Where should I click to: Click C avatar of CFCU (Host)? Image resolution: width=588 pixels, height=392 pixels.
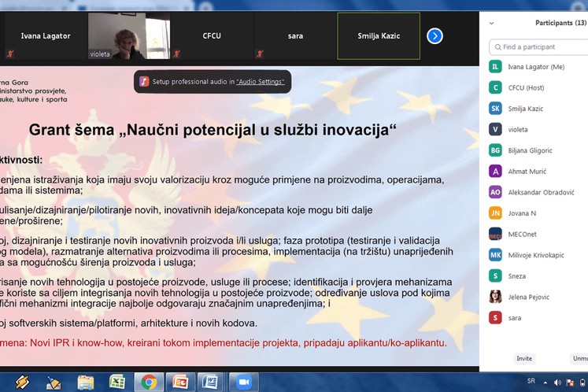pyautogui.click(x=495, y=87)
